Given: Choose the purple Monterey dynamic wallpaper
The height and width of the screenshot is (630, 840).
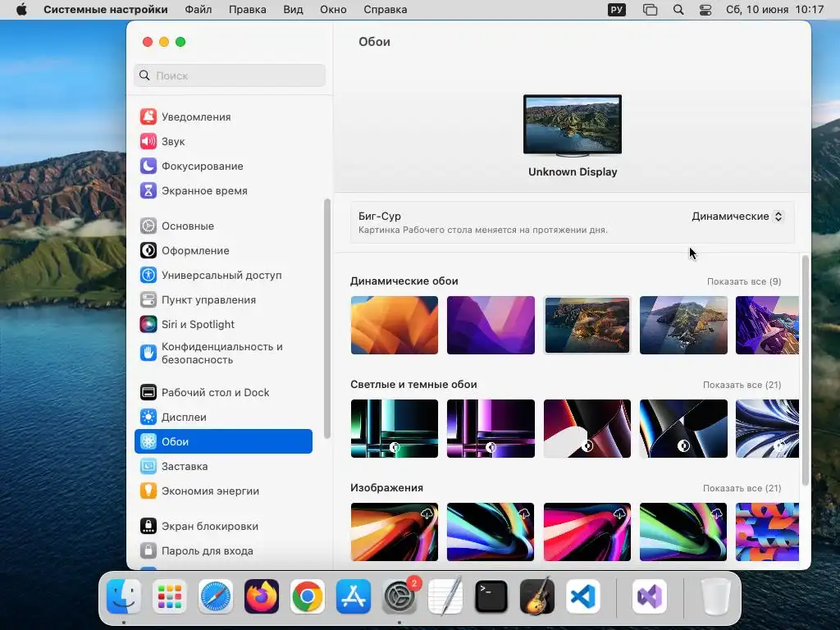Looking at the screenshot, I should point(491,325).
